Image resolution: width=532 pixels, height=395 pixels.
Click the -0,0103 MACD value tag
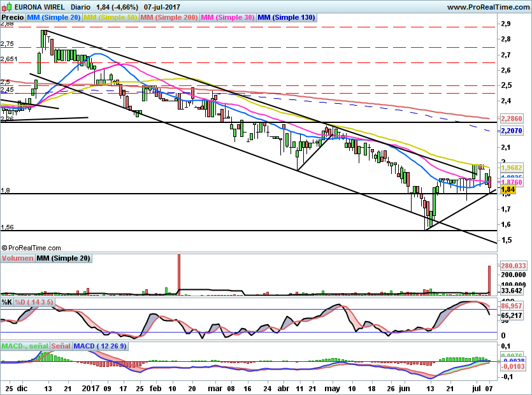point(512,366)
